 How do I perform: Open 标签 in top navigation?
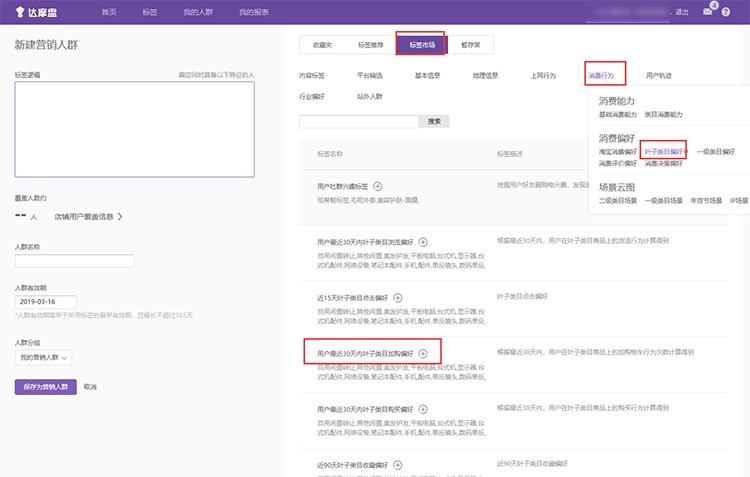(150, 12)
